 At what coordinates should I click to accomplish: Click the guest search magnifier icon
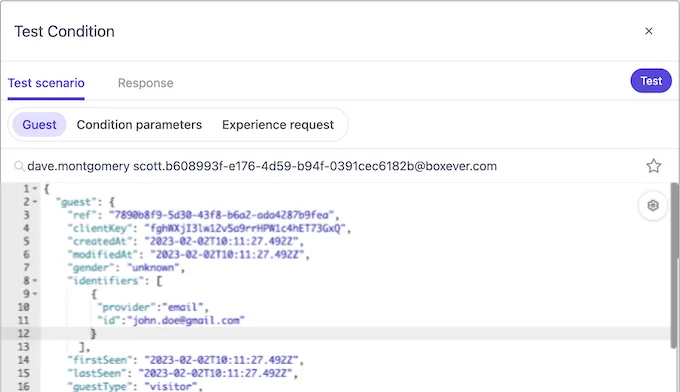click(x=19, y=166)
